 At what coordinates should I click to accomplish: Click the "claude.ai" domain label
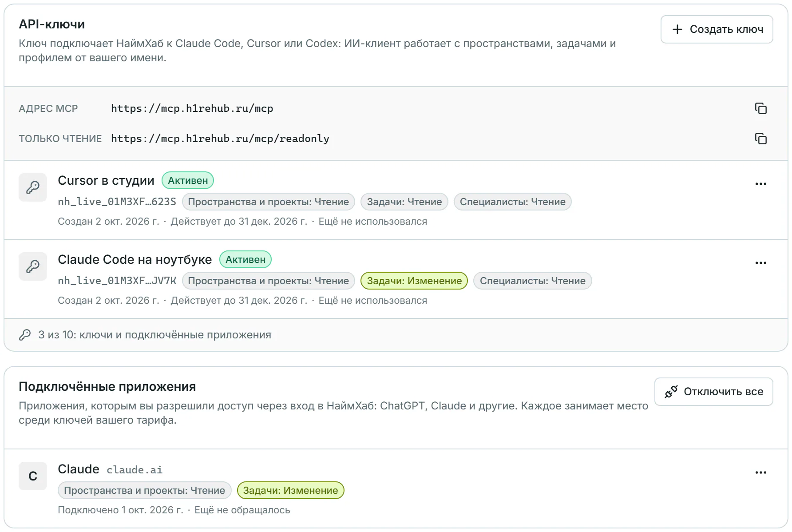coord(135,470)
